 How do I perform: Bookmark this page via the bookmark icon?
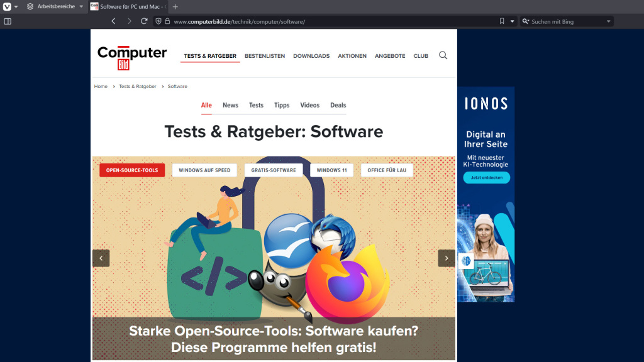[502, 21]
